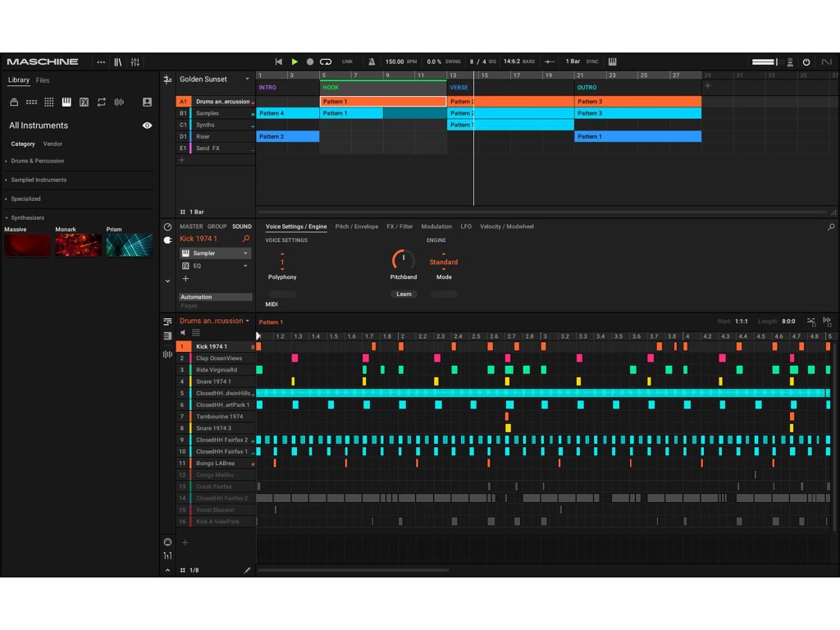Select the GROUP tab
840x630 pixels.
pyautogui.click(x=217, y=226)
